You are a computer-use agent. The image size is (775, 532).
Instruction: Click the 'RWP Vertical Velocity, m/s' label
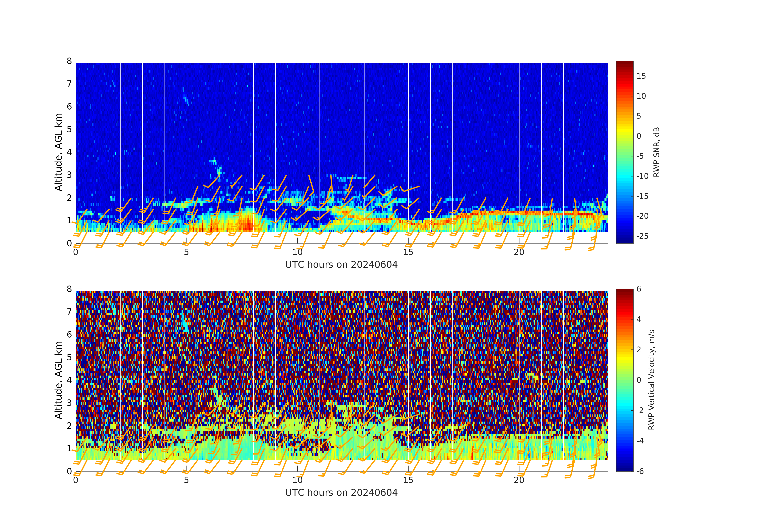pyautogui.click(x=651, y=380)
